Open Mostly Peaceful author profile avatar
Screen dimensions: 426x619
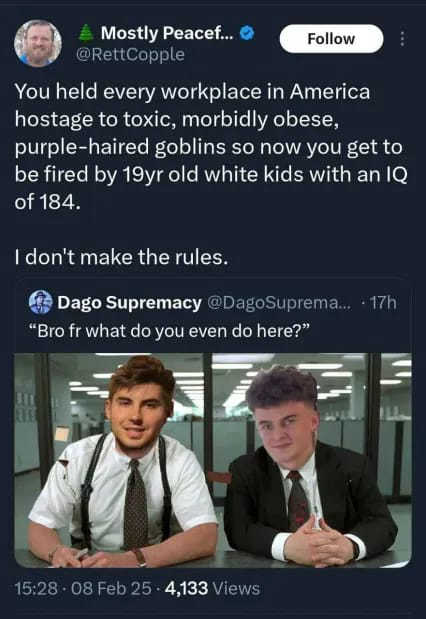pyautogui.click(x=38, y=43)
